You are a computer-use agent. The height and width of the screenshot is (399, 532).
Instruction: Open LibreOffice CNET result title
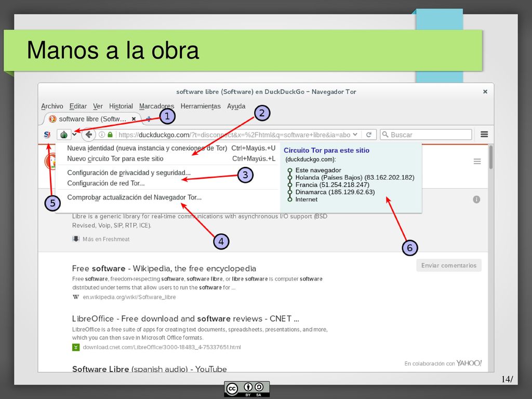tap(185, 318)
